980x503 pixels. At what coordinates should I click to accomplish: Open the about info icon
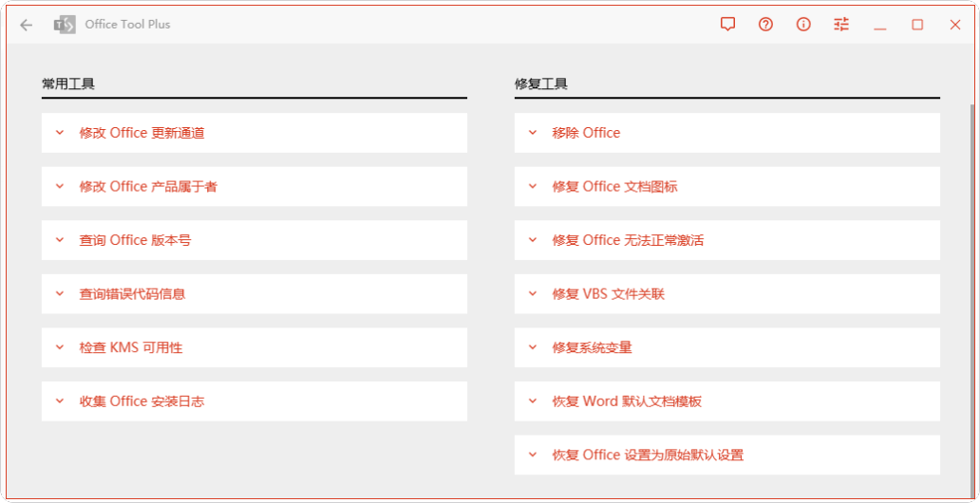(803, 25)
